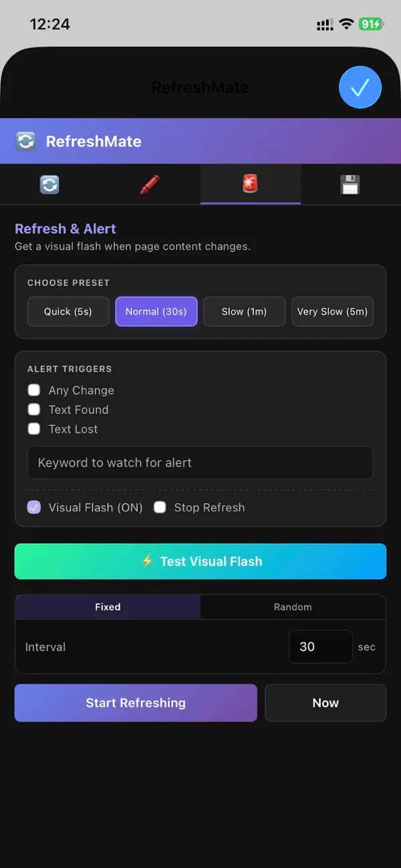Check the Text Lost trigger
This screenshot has height=868, width=401.
(x=33, y=428)
